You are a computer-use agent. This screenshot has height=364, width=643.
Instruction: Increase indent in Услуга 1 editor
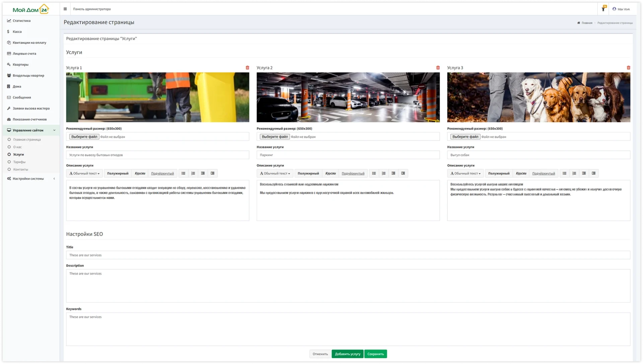212,173
